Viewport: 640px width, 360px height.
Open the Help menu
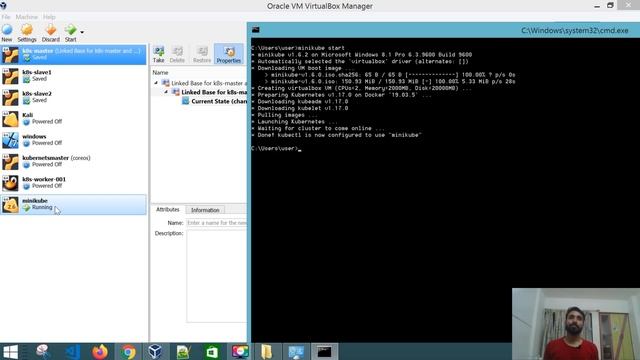point(49,17)
